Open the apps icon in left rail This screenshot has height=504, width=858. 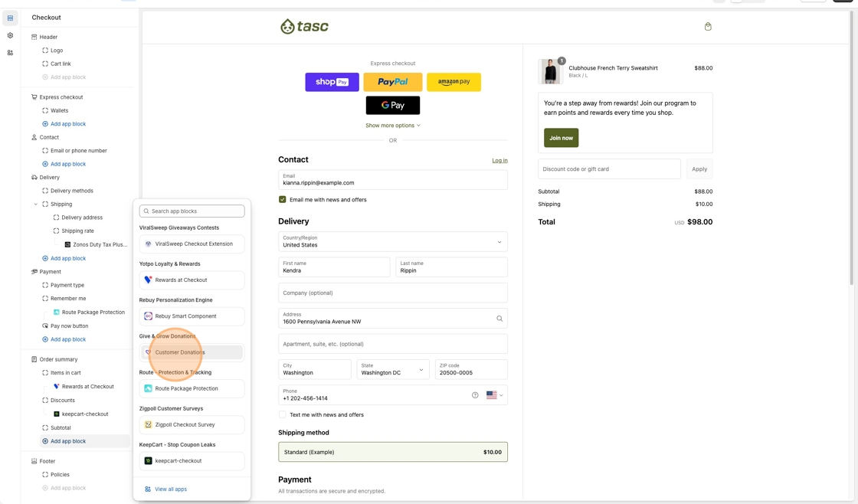coord(10,53)
